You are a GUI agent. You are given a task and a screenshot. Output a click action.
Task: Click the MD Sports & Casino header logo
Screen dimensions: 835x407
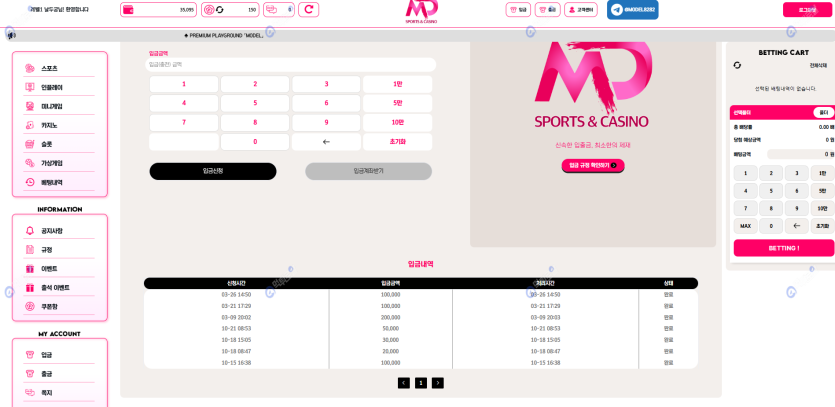[421, 12]
